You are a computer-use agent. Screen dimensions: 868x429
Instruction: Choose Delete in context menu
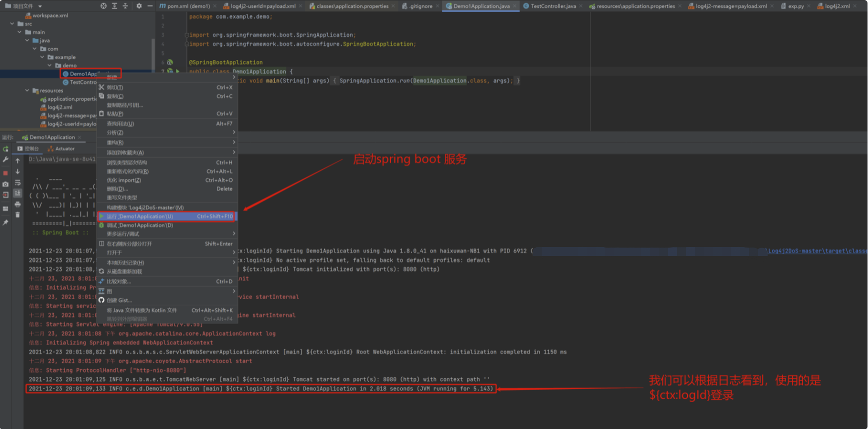click(166, 189)
